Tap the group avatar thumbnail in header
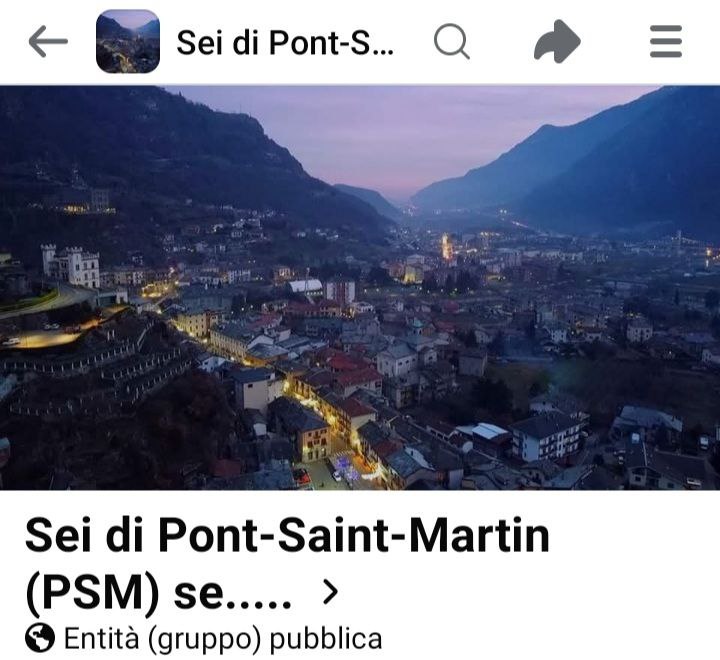Viewport: 720px width, 660px height. pos(128,41)
